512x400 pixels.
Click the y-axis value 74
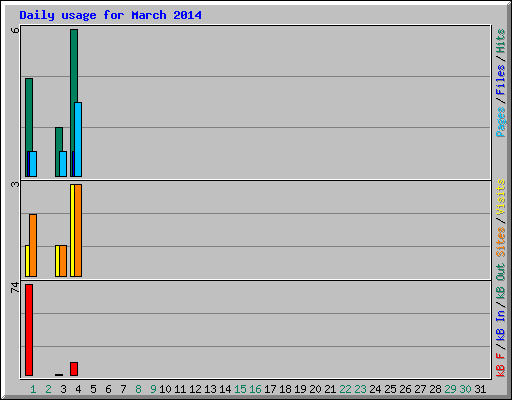tap(15, 287)
